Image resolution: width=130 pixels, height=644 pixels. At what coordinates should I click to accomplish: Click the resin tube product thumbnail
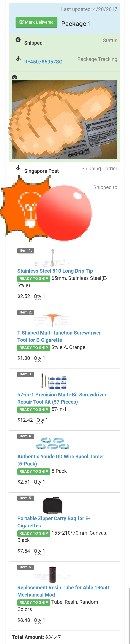point(52,575)
